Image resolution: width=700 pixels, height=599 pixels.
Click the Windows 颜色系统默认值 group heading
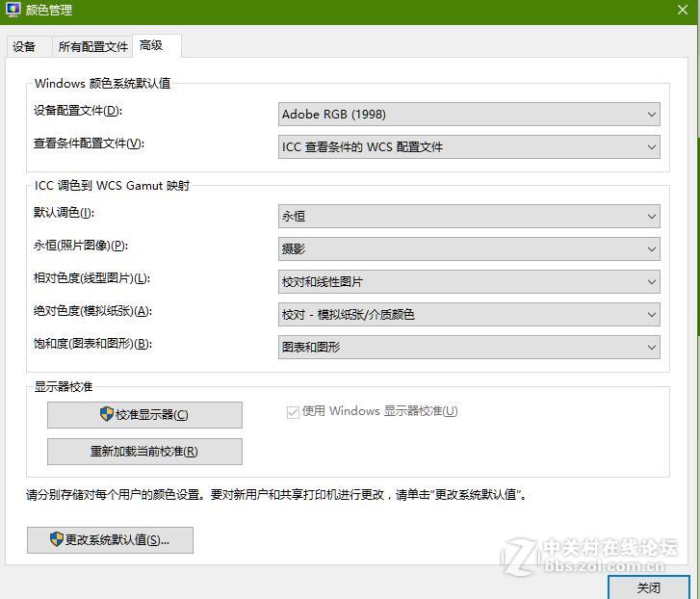coord(103,83)
